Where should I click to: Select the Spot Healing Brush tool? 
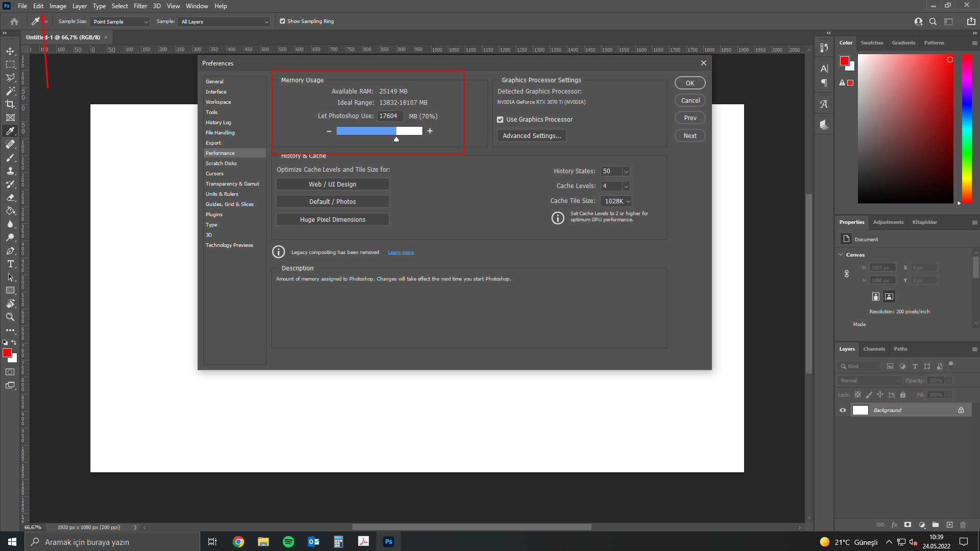(10, 144)
